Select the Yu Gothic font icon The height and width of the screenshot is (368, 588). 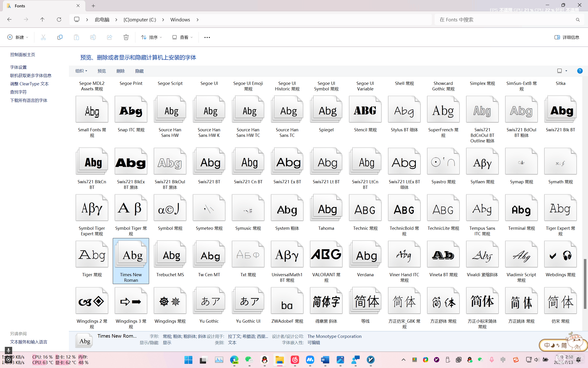pos(209,301)
